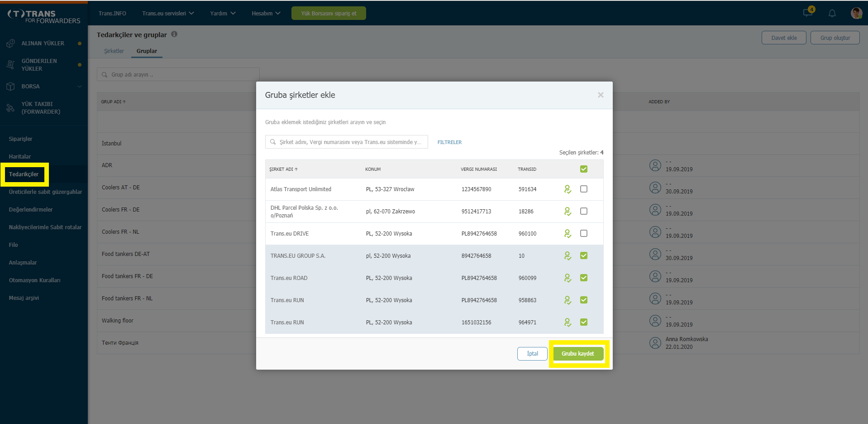868x424 pixels.
Task: Click the magnifier icon in the company search box
Action: coord(273,142)
